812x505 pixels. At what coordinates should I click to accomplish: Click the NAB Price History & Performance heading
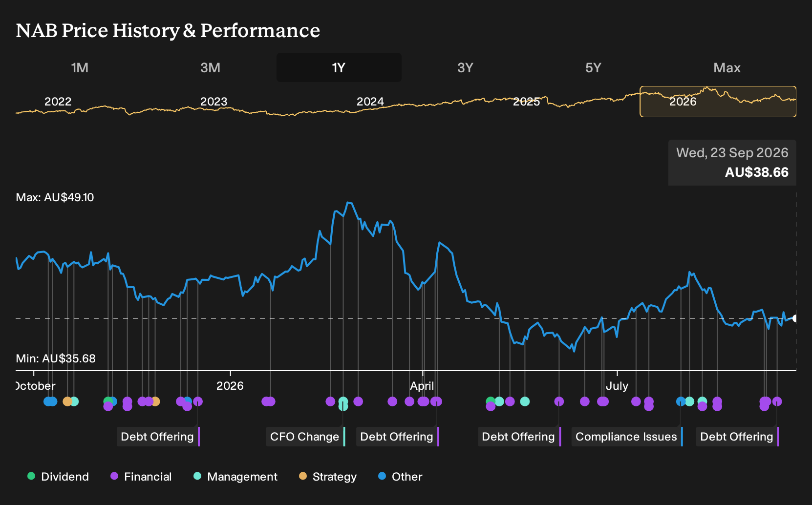(x=168, y=30)
